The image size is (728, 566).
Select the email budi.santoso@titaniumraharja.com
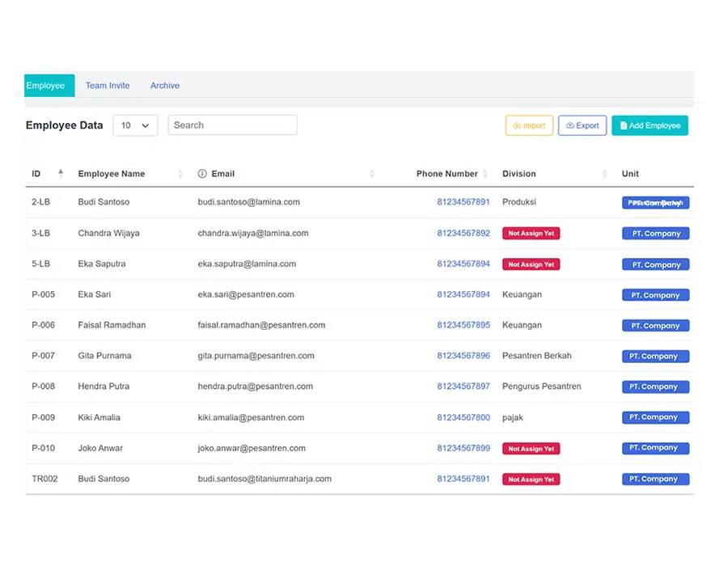coord(265,479)
